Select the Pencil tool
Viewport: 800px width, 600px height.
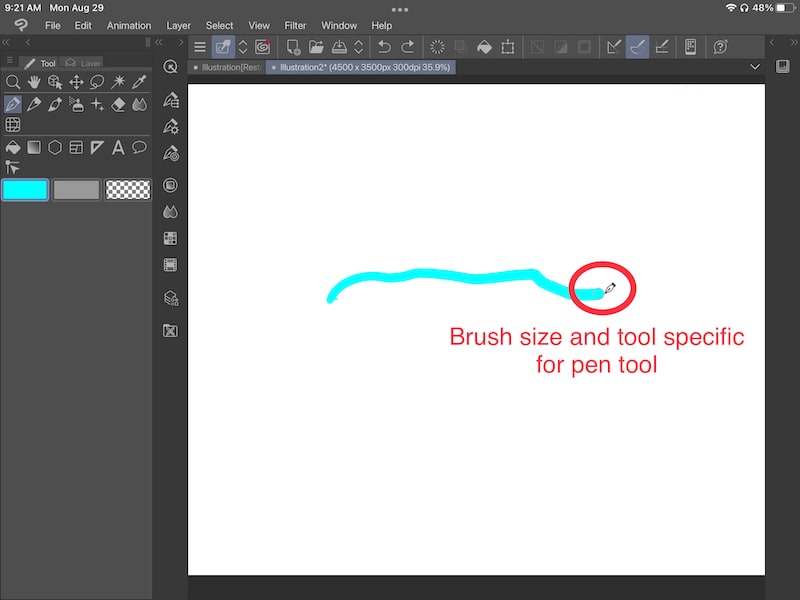click(34, 105)
